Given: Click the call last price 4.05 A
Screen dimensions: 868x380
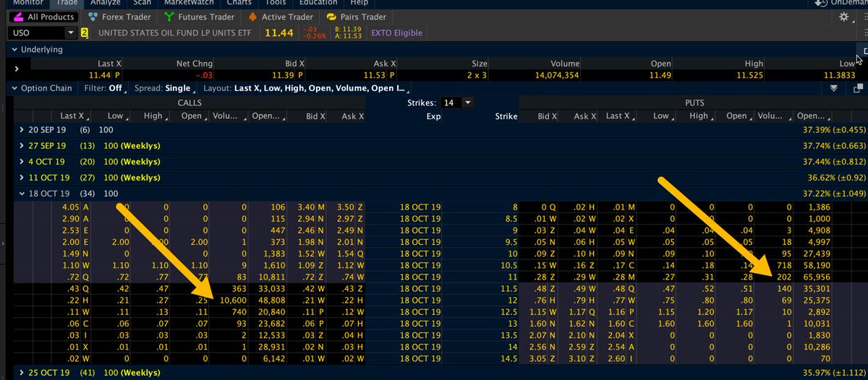Looking at the screenshot, I should [x=75, y=207].
